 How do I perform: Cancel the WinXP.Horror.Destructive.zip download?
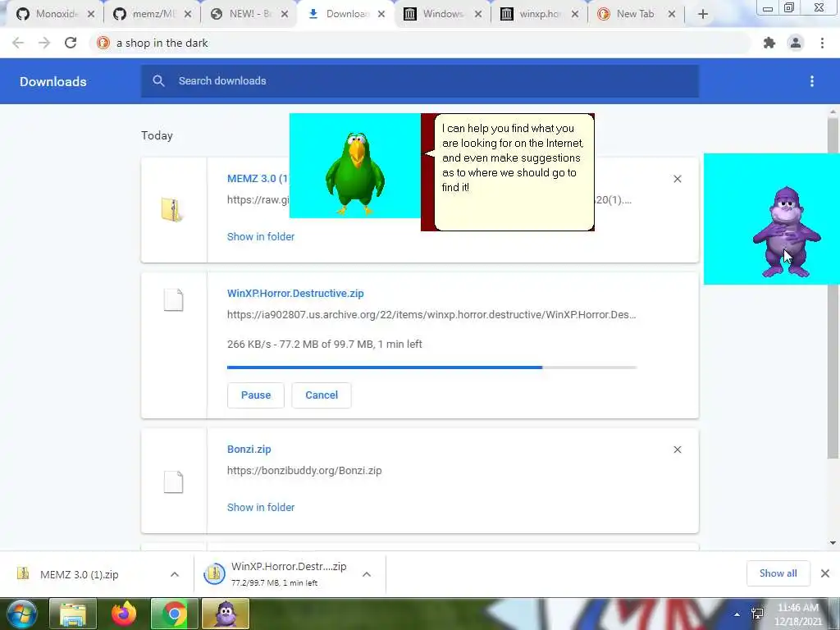point(322,395)
